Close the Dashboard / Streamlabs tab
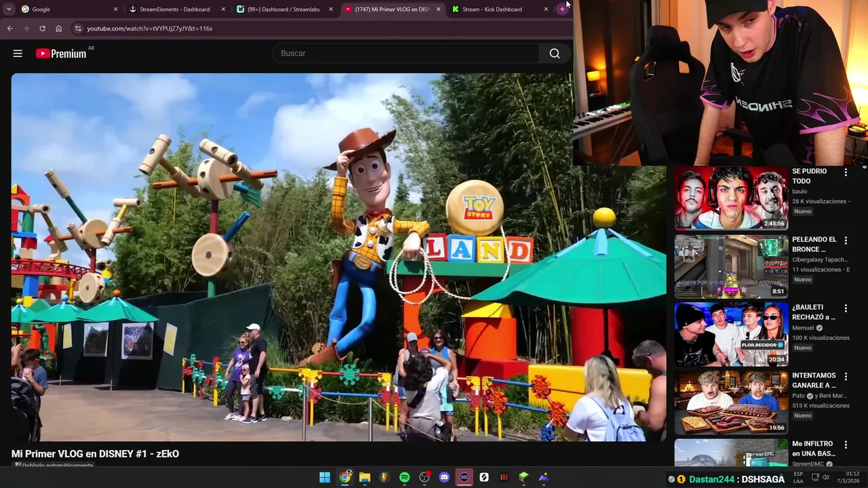868x488 pixels. [331, 9]
